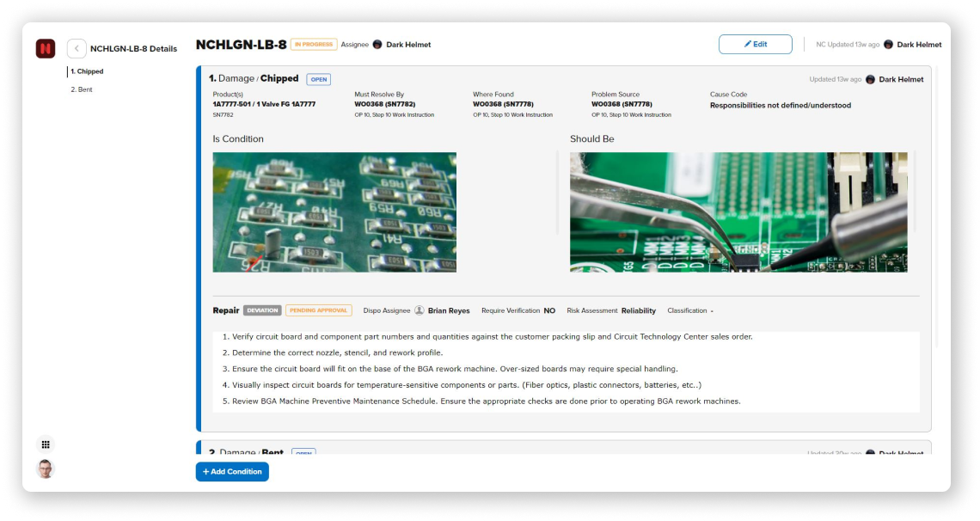The width and height of the screenshot is (980, 521).
Task: Click the DEVIATION tag next to Repair
Action: pos(262,310)
